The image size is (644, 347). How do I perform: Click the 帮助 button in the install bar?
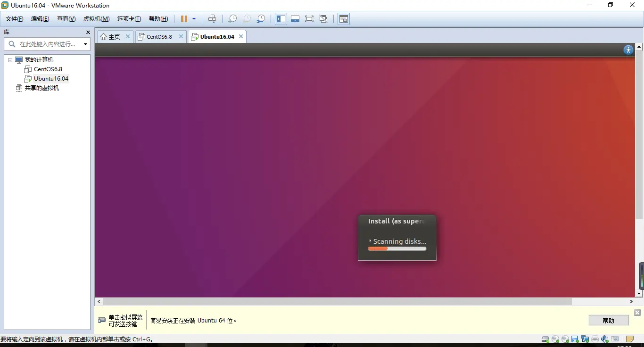(x=609, y=320)
